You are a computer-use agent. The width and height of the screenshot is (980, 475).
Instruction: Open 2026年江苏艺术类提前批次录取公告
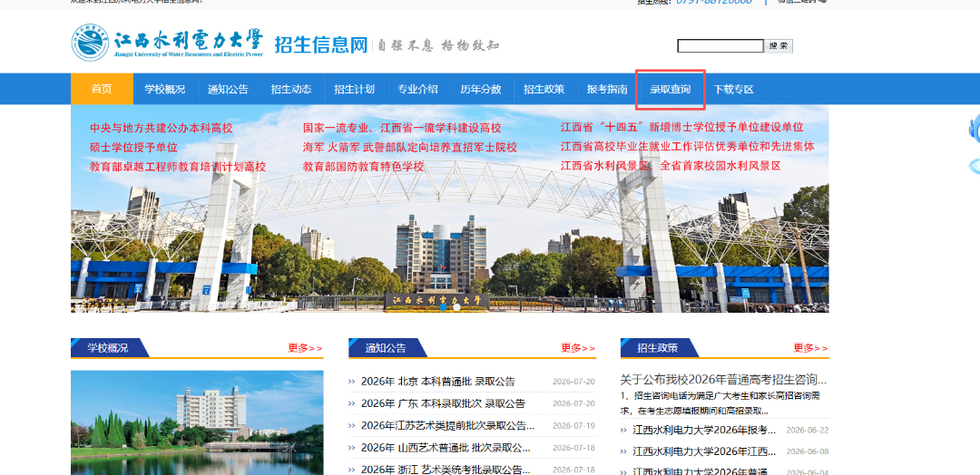pyautogui.click(x=447, y=426)
